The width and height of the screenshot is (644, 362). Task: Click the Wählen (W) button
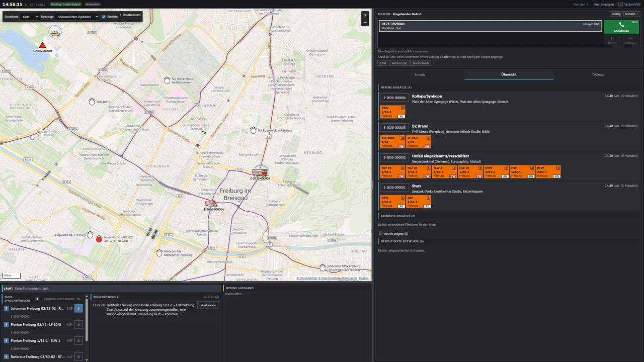pyautogui.click(x=399, y=63)
